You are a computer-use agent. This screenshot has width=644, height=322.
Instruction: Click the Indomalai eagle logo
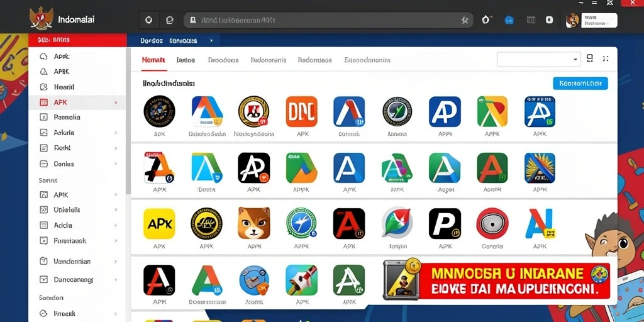coord(41,18)
